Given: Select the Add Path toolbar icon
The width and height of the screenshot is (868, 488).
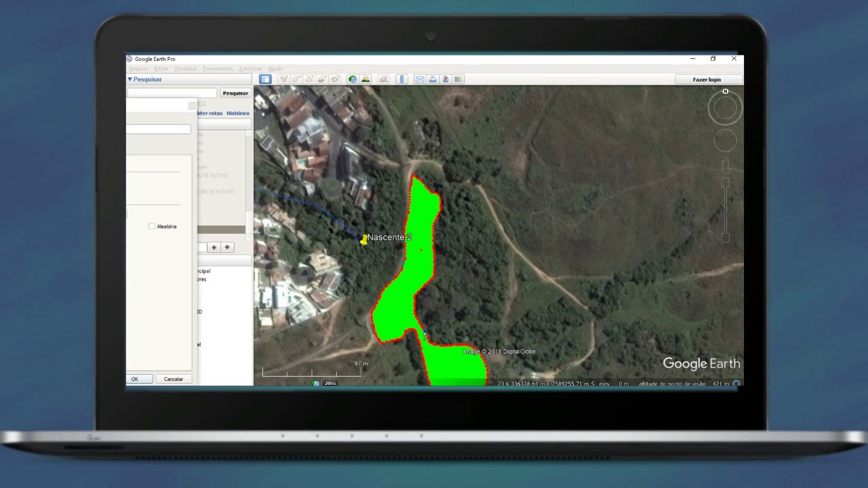Looking at the screenshot, I should pos(309,79).
